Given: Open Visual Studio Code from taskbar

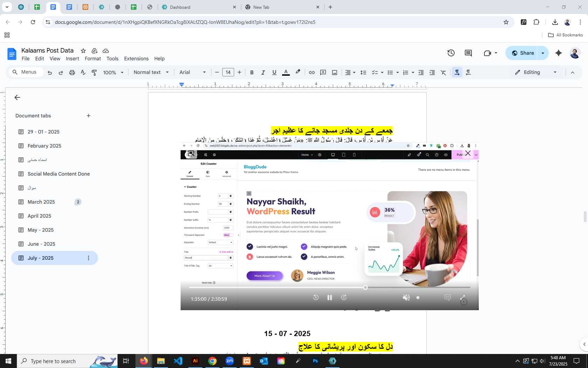Looking at the screenshot, I should 178,361.
